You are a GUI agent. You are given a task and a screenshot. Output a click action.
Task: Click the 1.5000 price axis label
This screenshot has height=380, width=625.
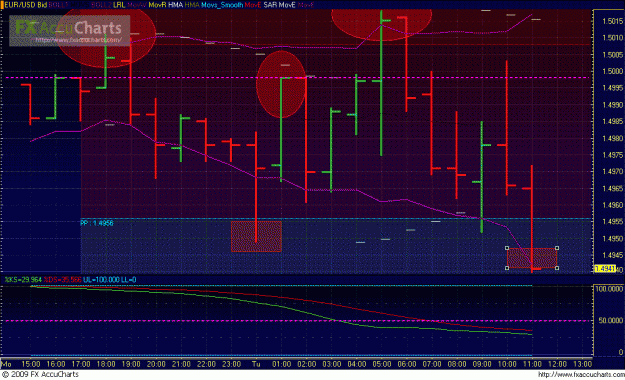[x=612, y=71]
